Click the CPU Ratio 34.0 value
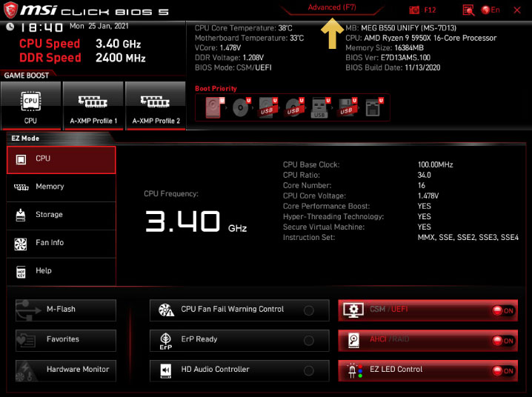The image size is (532, 397). coord(424,176)
